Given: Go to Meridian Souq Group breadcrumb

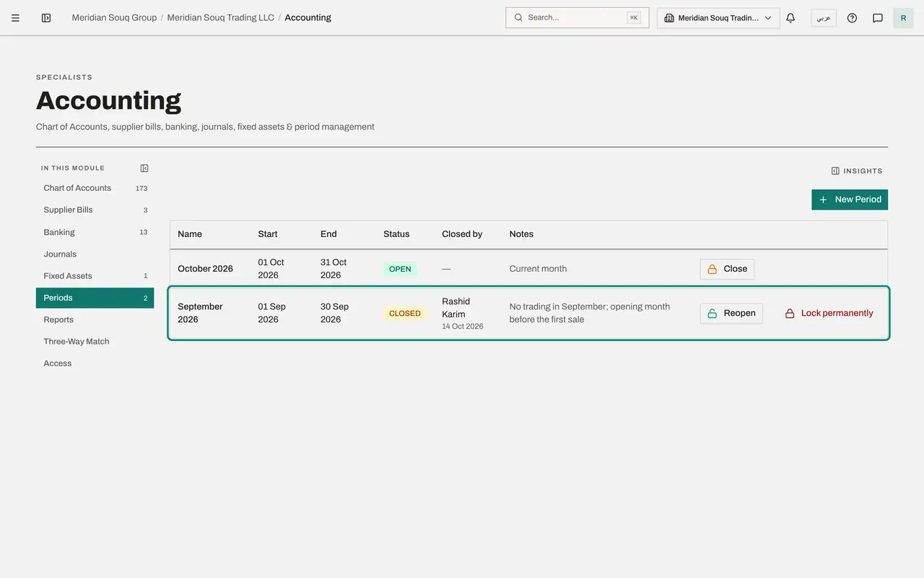Looking at the screenshot, I should [x=114, y=17].
